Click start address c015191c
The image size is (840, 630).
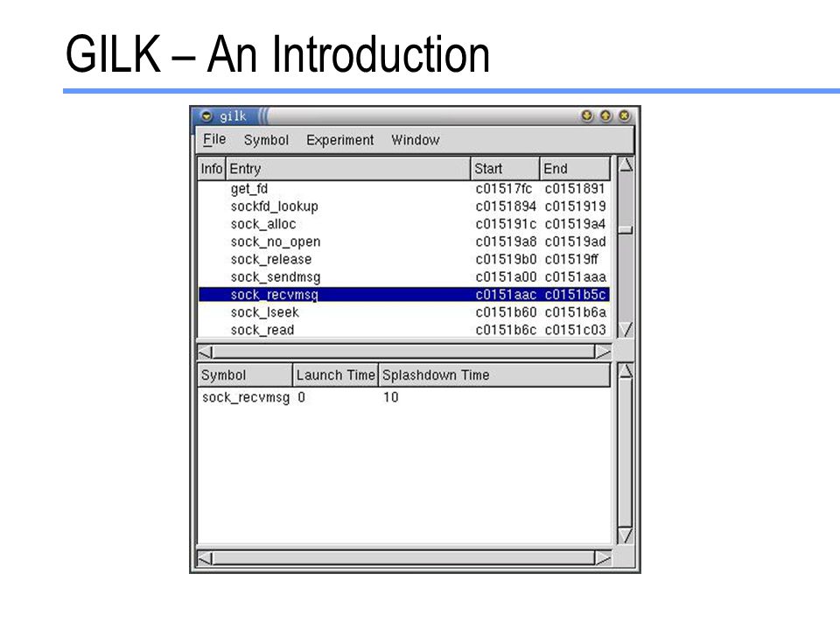pyautogui.click(x=506, y=224)
